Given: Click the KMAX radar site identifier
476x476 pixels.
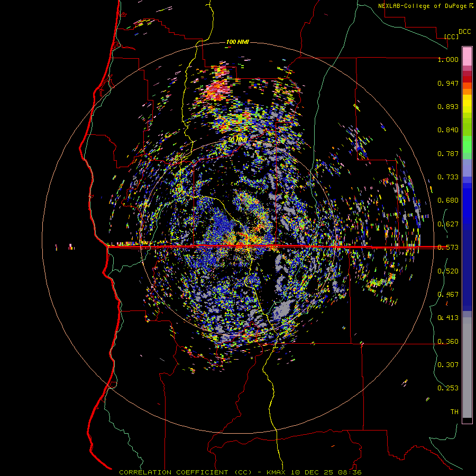Looking at the screenshot, I should [277, 472].
